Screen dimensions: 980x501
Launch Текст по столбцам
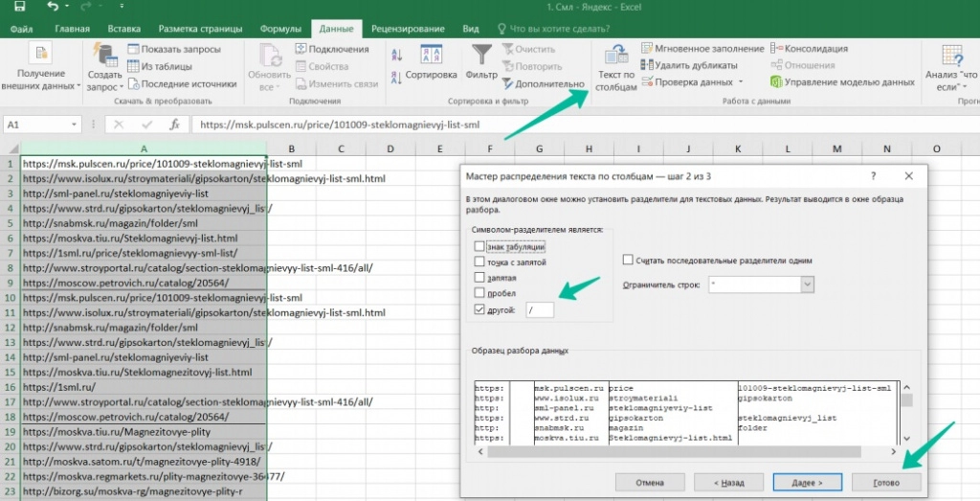click(x=615, y=68)
